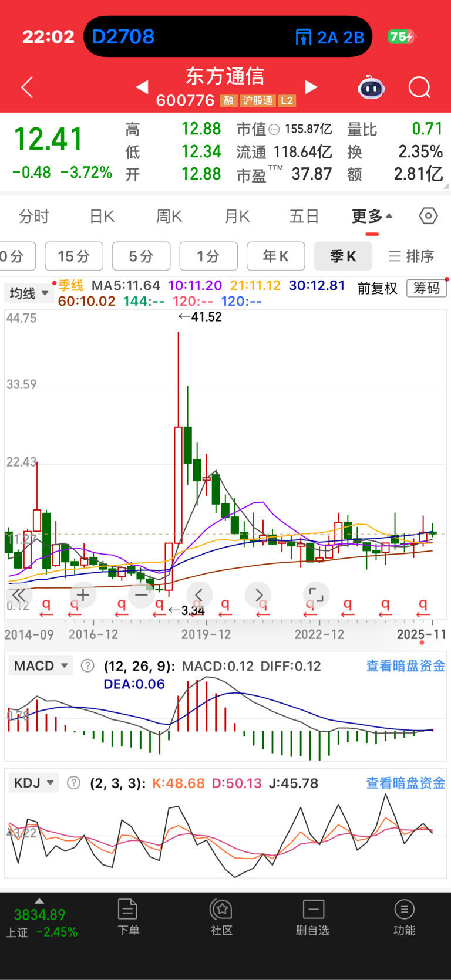451x980 pixels.
Task: Tap the 换 turnover value 2.35%
Action: point(420,152)
